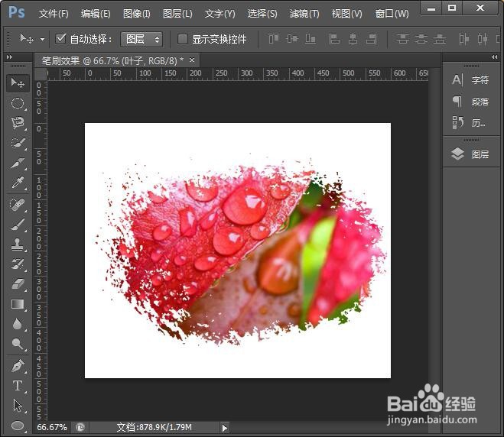Click the status bar preview icon

coord(80,427)
